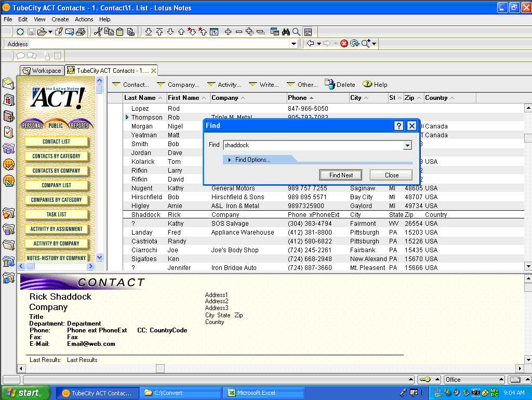Click the Go Back arrow icon
Screen dimensions: 532x400
pos(310,44)
